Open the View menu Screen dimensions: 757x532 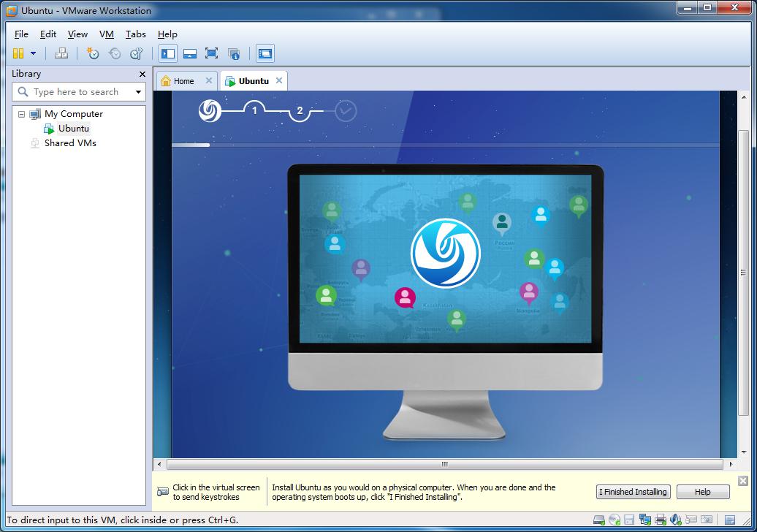click(77, 34)
